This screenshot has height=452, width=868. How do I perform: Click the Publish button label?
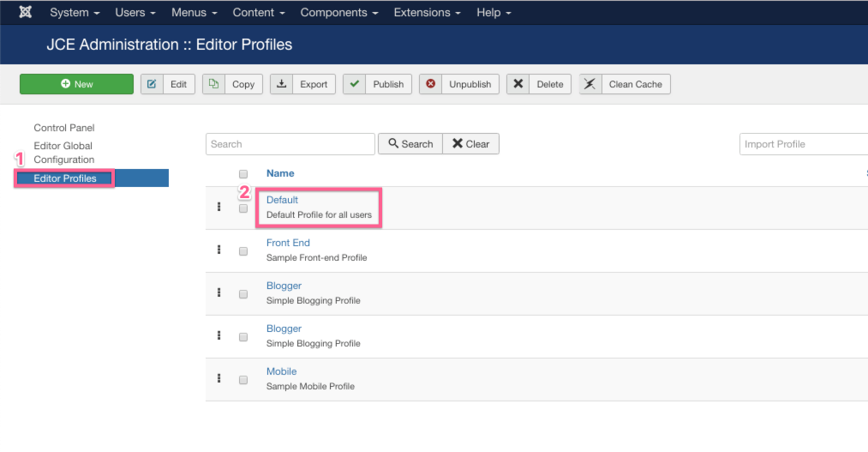pyautogui.click(x=388, y=84)
